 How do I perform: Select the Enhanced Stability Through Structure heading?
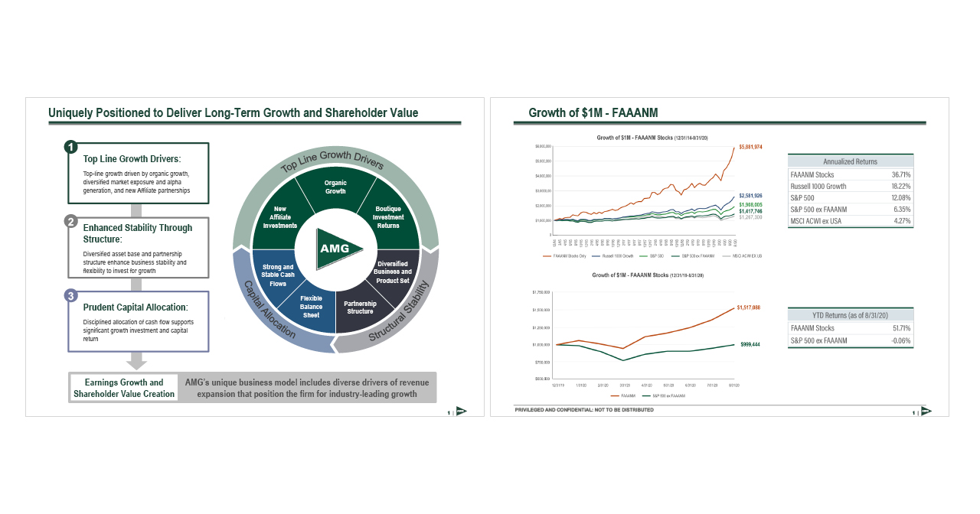click(138, 233)
